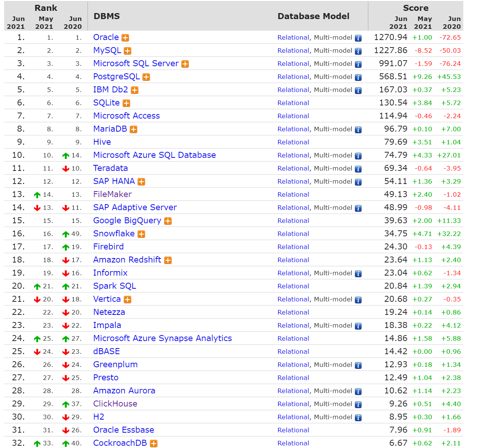Click the info icon in the MySQL row
The image size is (482, 448).
point(358,51)
